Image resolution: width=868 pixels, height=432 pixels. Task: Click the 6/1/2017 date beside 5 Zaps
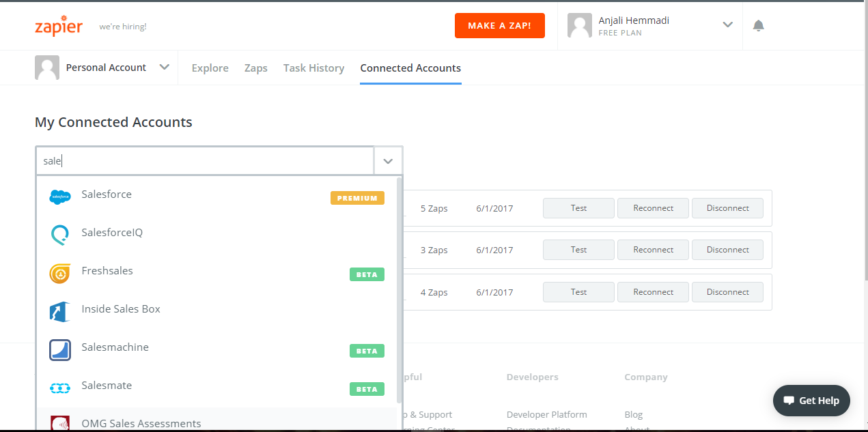[x=494, y=208]
